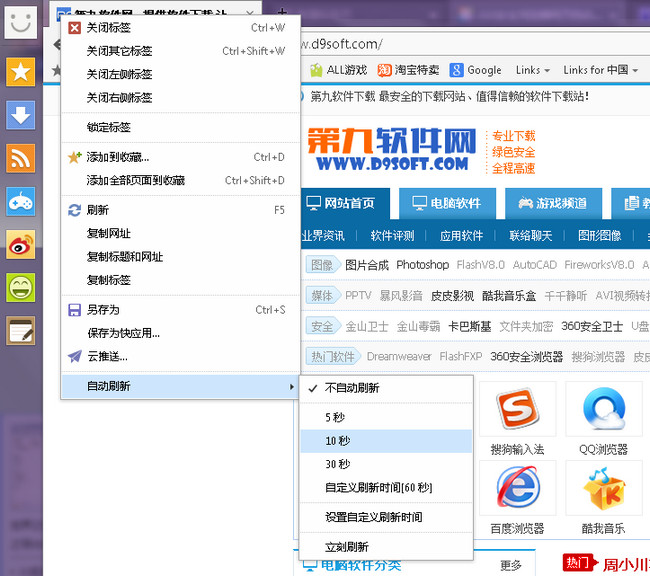Open the Downloads arrow sidebar icon

pos(20,115)
